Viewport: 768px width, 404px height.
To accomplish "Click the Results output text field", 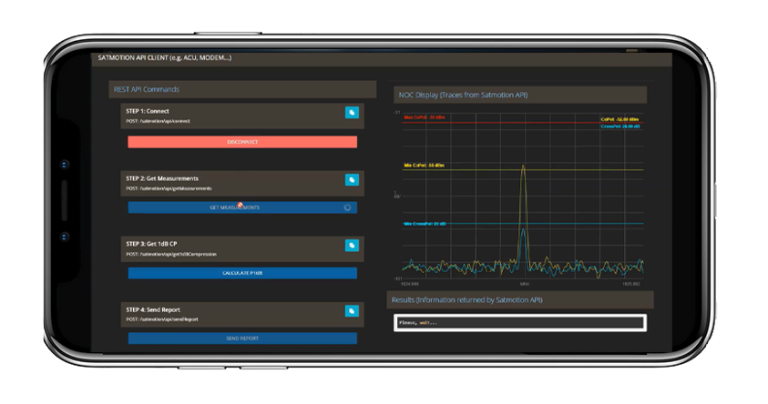I will click(x=519, y=323).
